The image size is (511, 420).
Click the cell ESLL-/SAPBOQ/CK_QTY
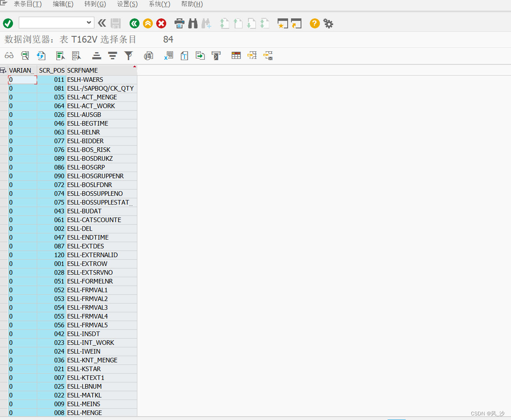click(x=101, y=88)
